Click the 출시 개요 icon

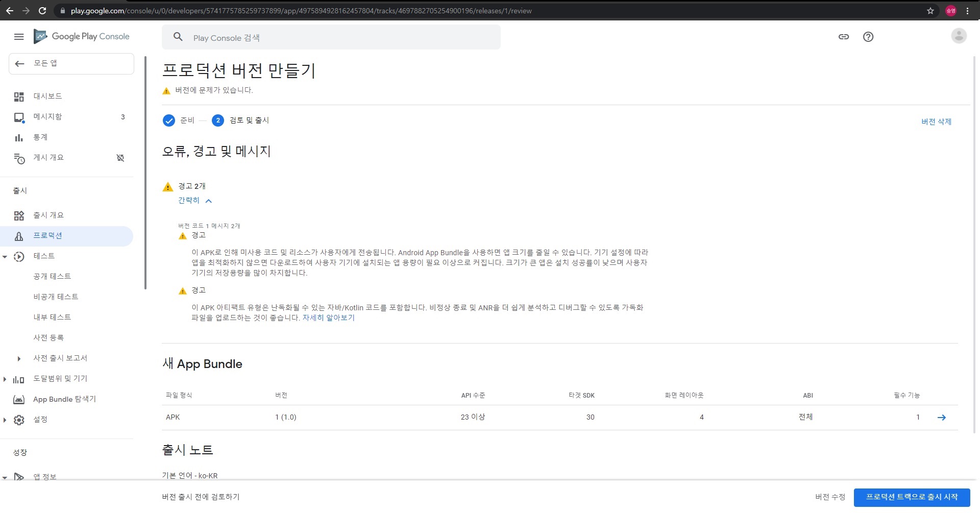coord(19,215)
